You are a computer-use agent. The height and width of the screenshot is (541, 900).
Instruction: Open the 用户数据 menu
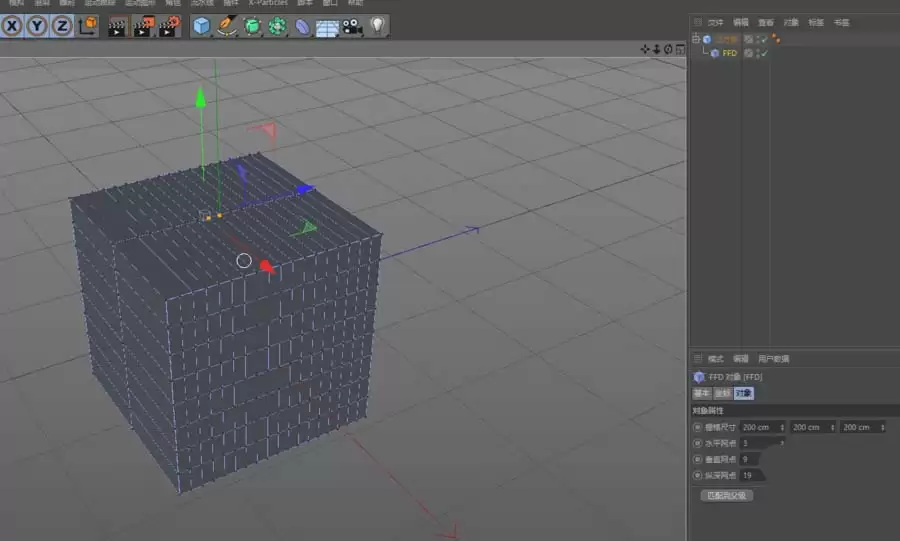point(773,359)
